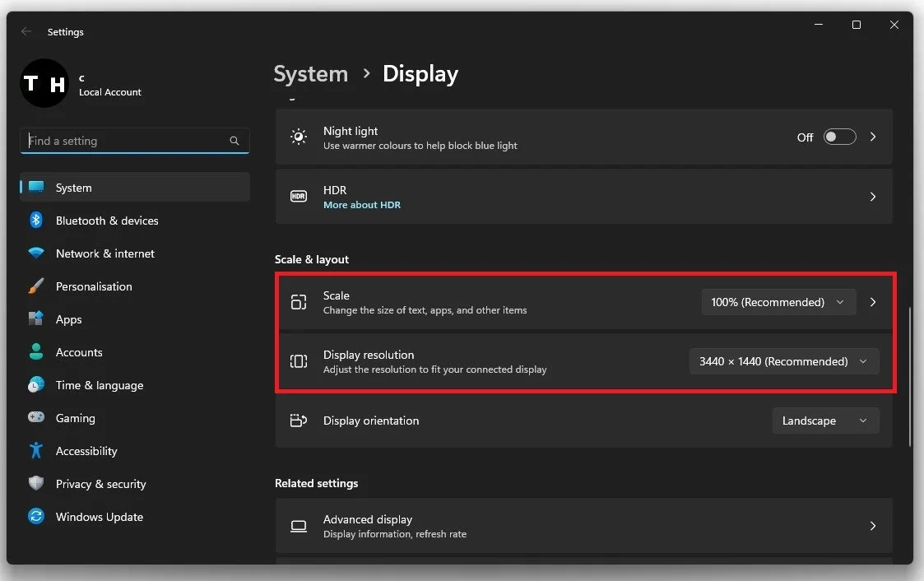
Task: Click the Advanced display laptop icon
Action: (299, 526)
